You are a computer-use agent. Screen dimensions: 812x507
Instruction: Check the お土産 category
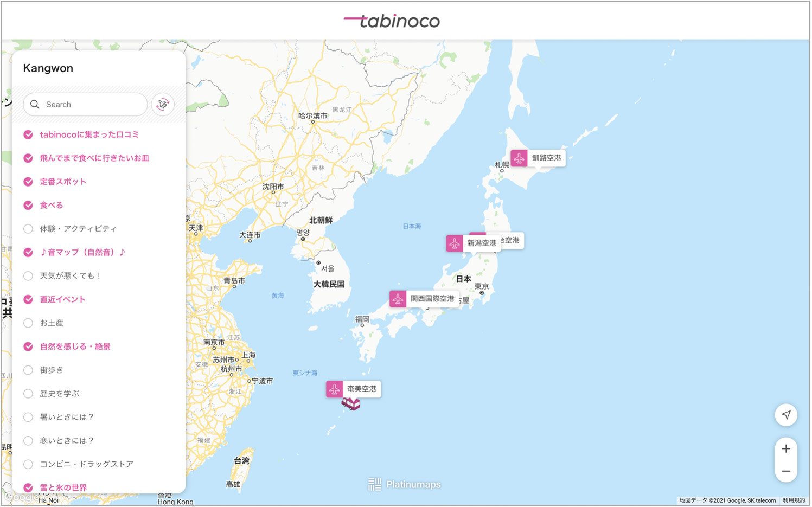tap(28, 323)
